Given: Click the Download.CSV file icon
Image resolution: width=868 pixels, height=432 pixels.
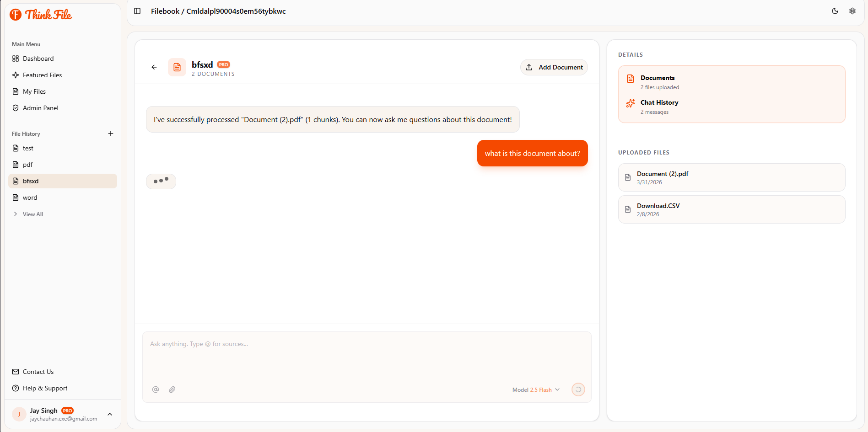Looking at the screenshot, I should click(628, 209).
